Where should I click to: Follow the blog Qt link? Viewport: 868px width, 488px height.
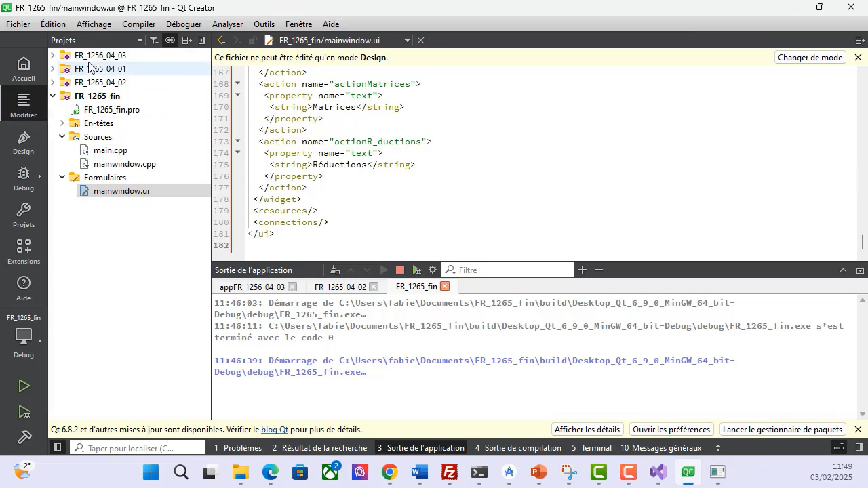pyautogui.click(x=275, y=430)
